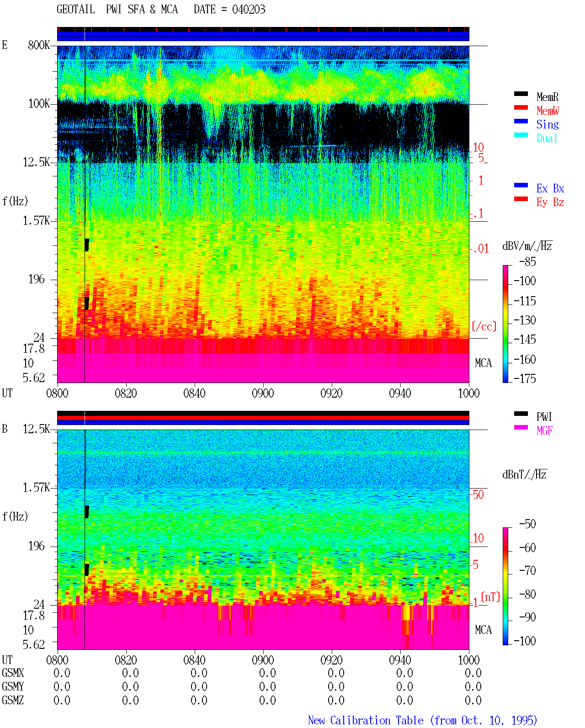The image size is (585, 728).
Task: Click the 100K frequency axis label
Action: pyautogui.click(x=39, y=104)
